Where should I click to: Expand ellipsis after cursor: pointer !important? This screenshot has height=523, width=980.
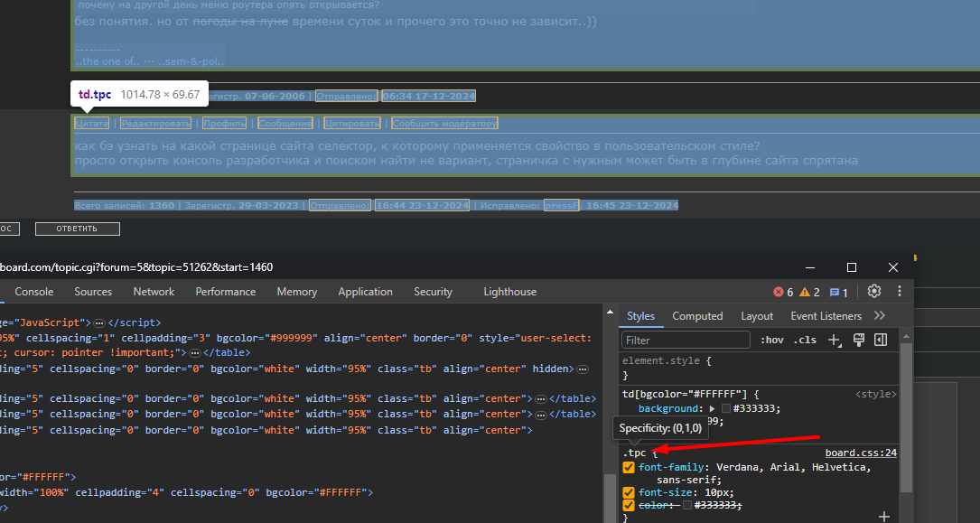point(194,353)
